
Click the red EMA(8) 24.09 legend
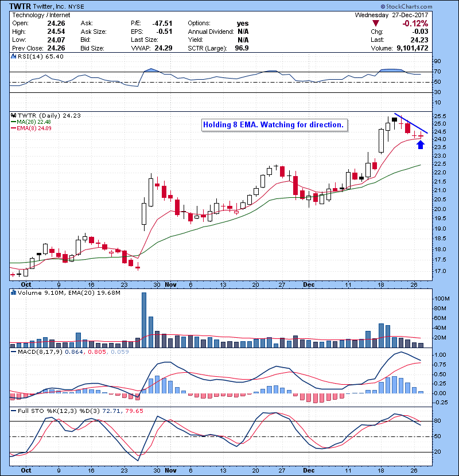[x=31, y=128]
